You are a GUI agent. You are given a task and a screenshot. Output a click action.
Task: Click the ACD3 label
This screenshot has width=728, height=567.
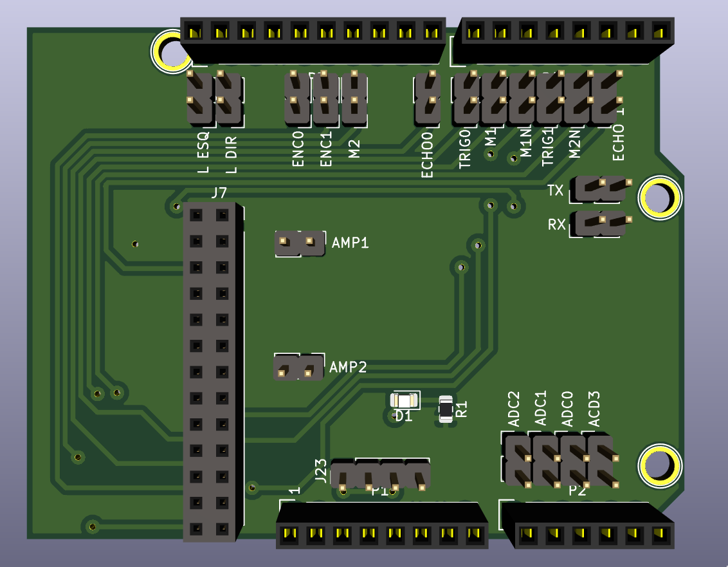tap(594, 409)
